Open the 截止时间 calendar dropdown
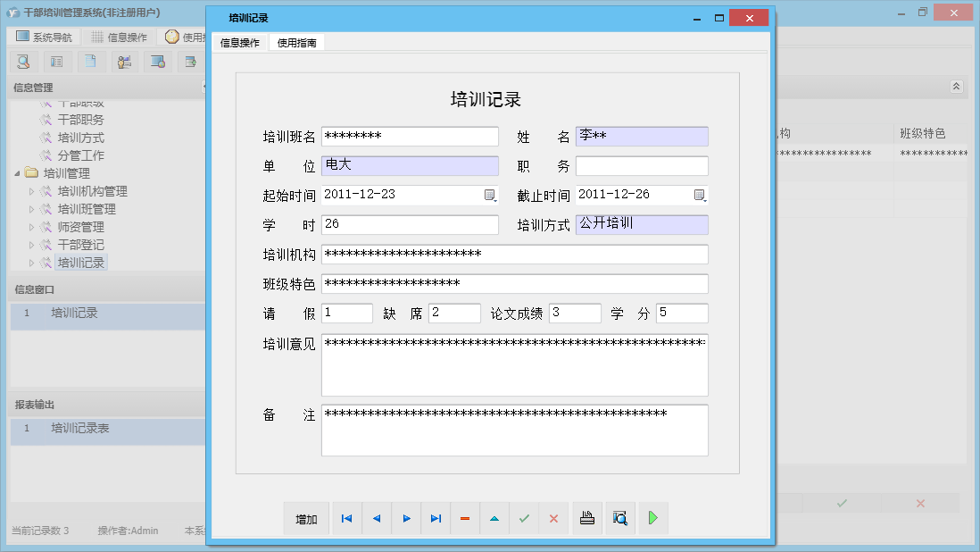 click(700, 195)
